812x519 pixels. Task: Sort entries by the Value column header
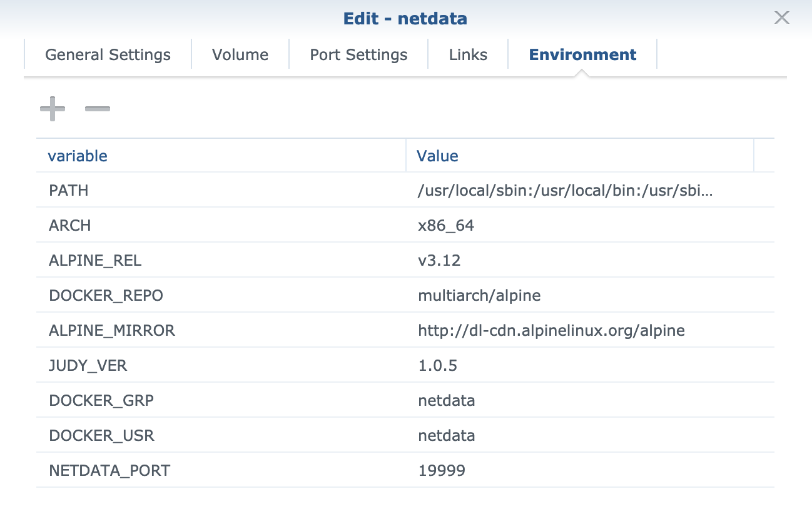point(437,156)
